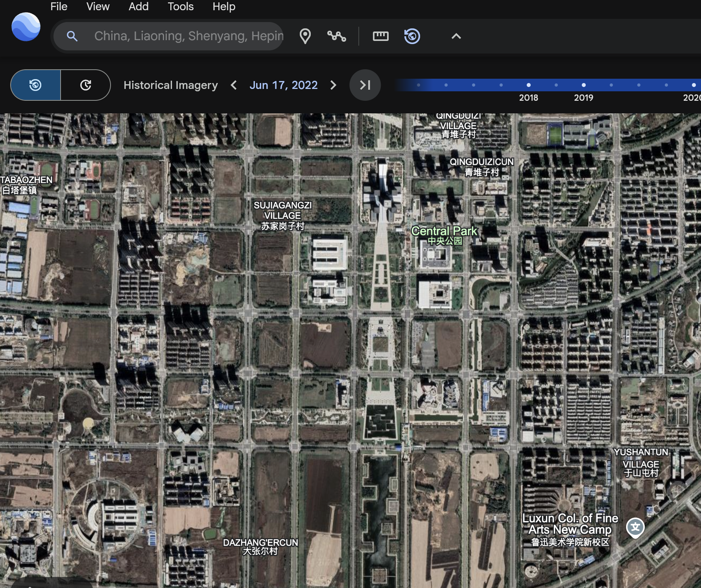Click the Central Park map label

click(x=444, y=231)
